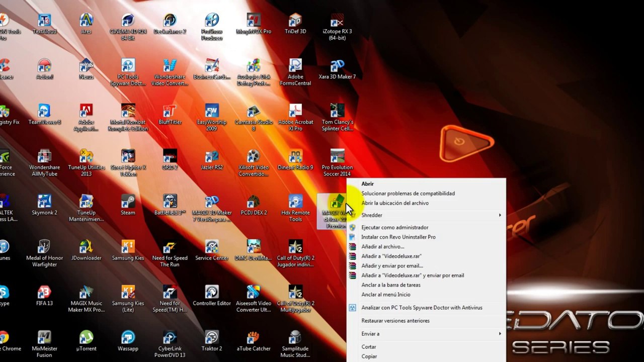Choose Anclar al menú Inicio
644x362 pixels.
tap(426, 295)
